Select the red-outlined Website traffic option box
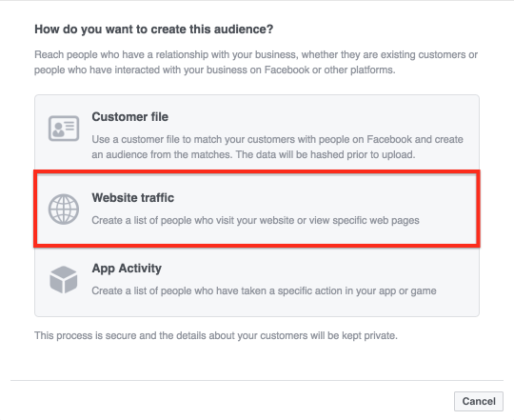514x420 pixels. point(257,209)
